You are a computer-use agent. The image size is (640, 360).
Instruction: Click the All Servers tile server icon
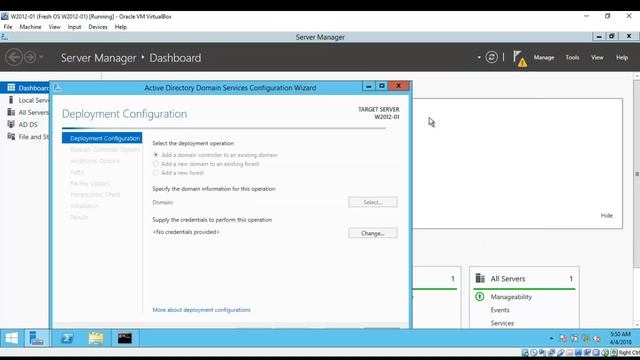(x=480, y=278)
